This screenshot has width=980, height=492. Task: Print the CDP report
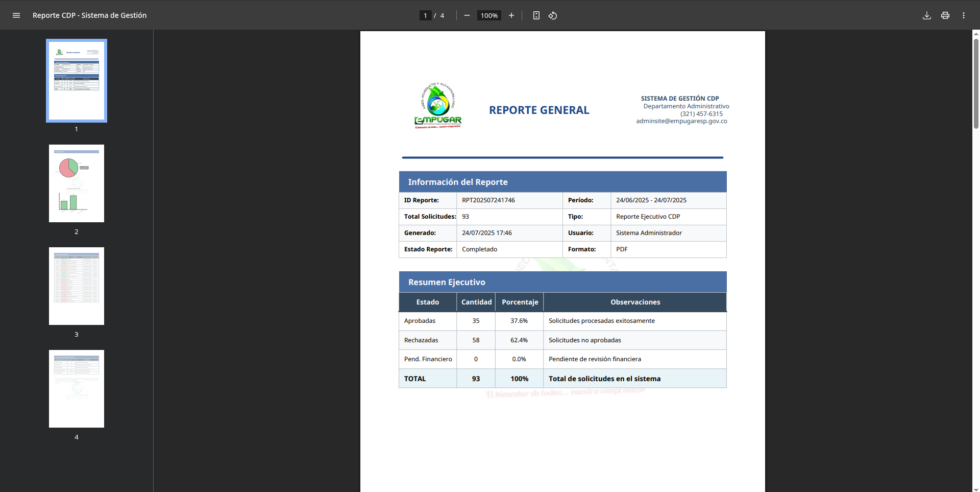[x=945, y=15]
